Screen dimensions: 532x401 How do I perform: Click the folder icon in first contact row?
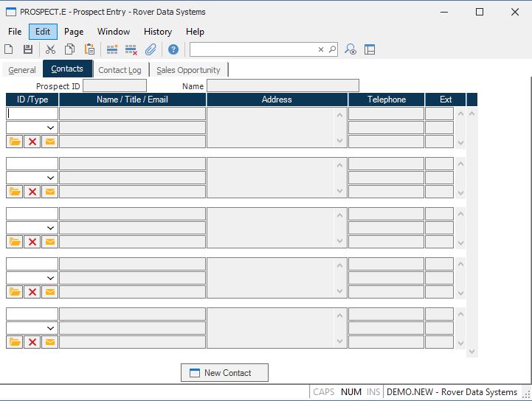tap(15, 142)
